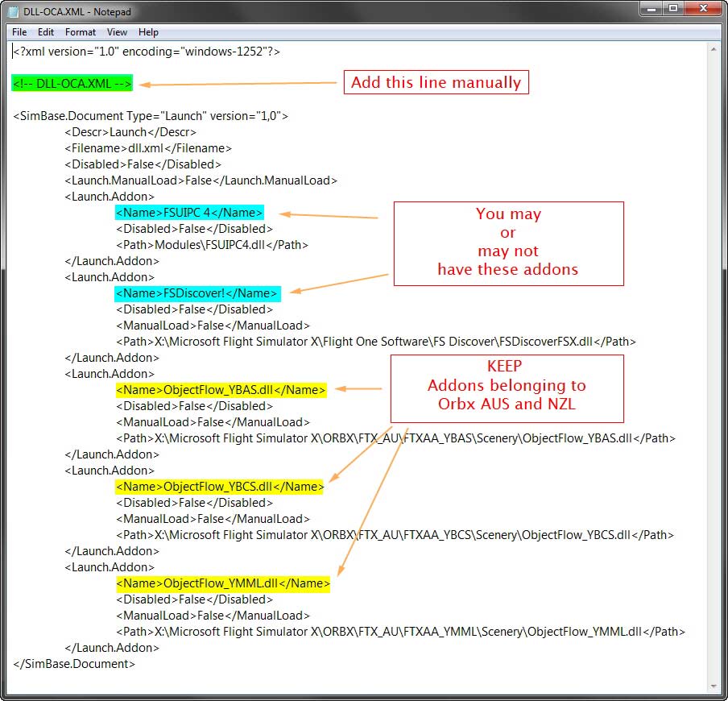Click the scrollbar down arrow
The image size is (728, 701).
tap(714, 685)
